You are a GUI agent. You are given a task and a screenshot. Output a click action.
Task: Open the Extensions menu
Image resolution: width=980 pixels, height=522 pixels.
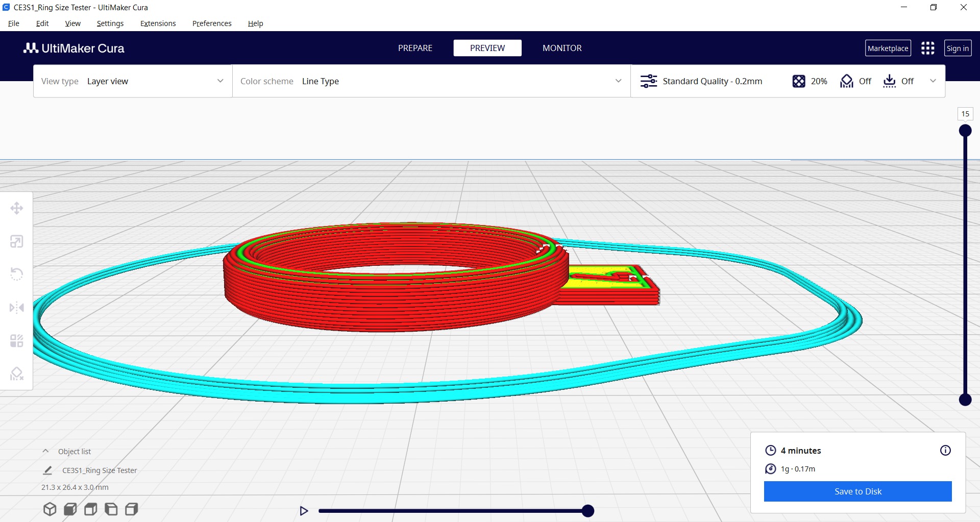point(158,23)
